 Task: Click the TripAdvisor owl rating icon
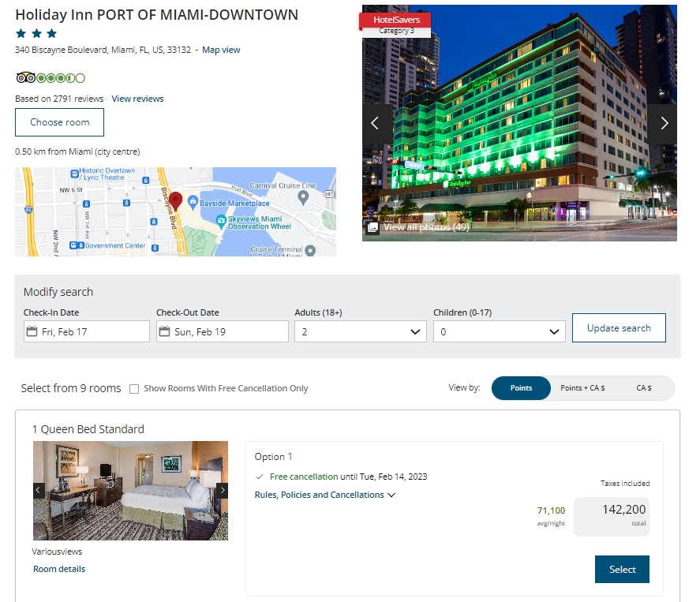pos(24,77)
